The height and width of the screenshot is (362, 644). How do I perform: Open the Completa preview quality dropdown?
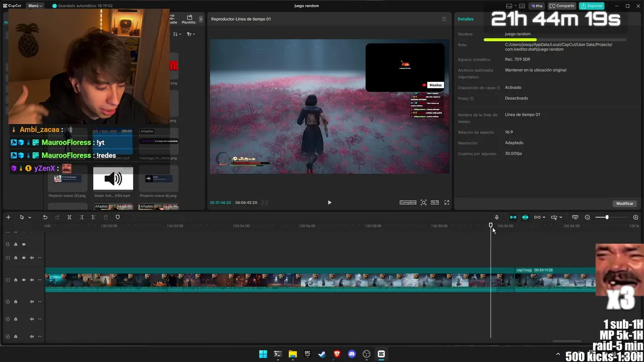click(408, 203)
